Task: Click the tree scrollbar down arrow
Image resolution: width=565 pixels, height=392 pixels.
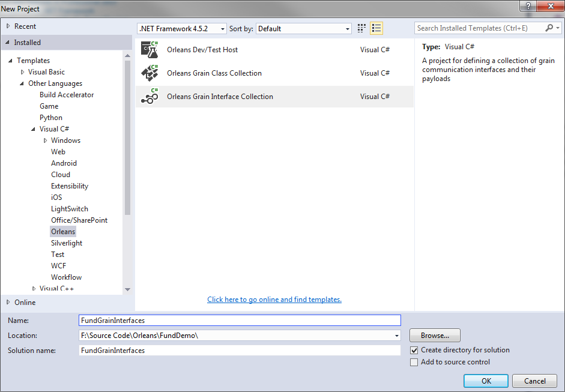Action: point(127,289)
